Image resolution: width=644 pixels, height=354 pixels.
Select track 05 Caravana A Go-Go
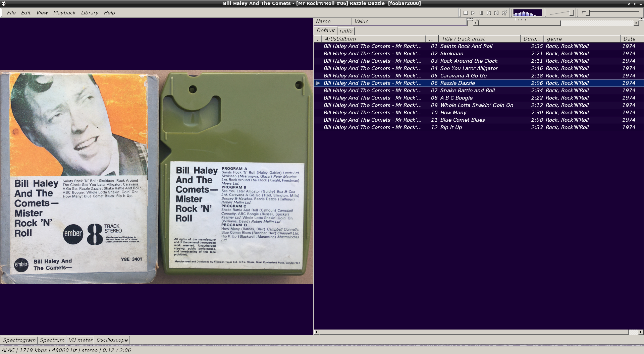(479, 76)
